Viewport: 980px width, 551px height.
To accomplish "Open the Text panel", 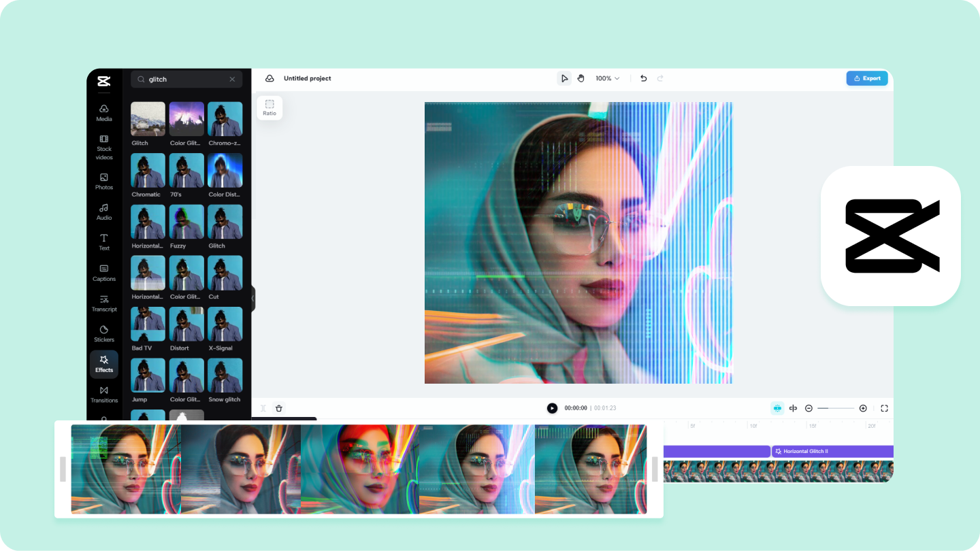I will pos(103,243).
